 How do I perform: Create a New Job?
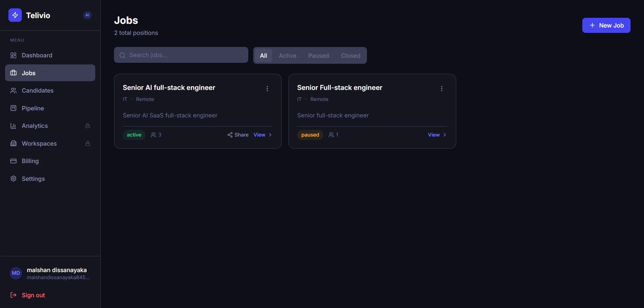(x=606, y=25)
